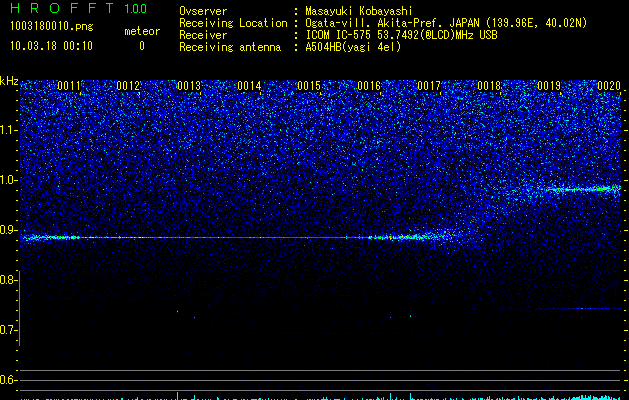
Task: Click the 0015 time marker
Action: (x=309, y=86)
